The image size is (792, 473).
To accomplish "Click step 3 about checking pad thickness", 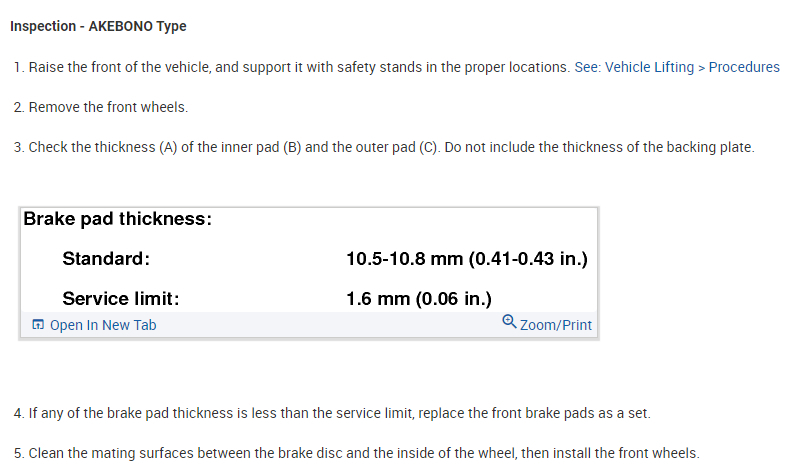I will point(390,147).
